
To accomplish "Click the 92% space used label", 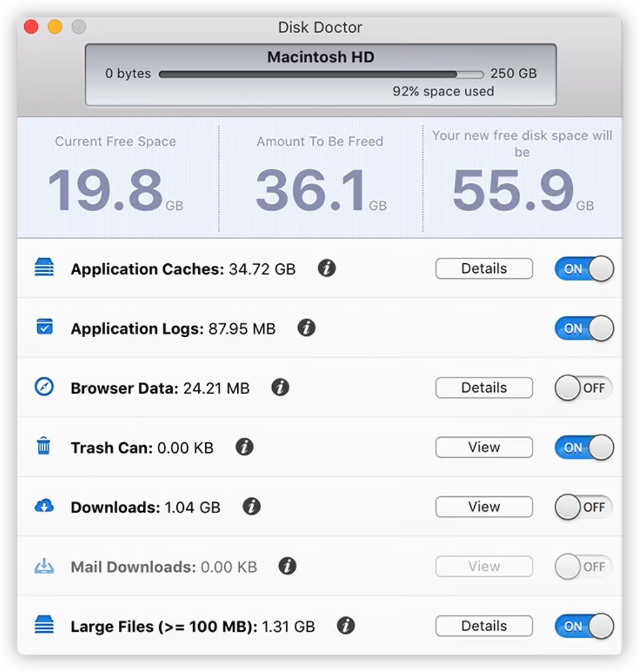I will 443,91.
